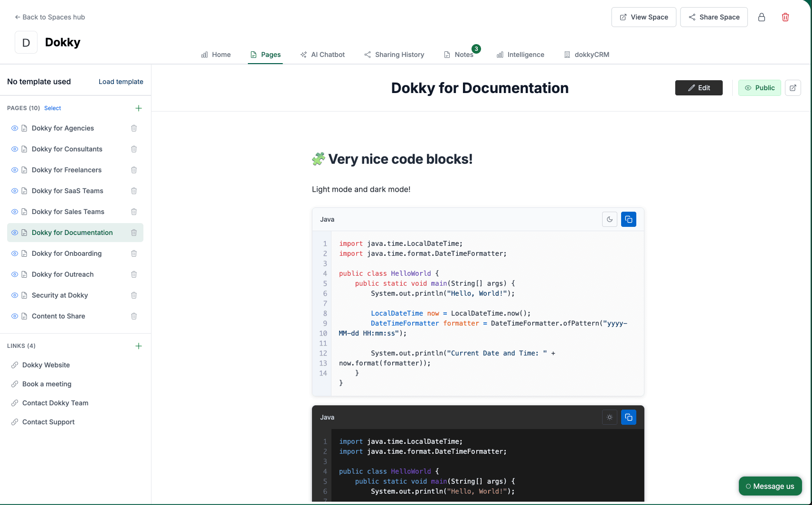Click the View Space button
The height and width of the screenshot is (505, 812).
[644, 17]
